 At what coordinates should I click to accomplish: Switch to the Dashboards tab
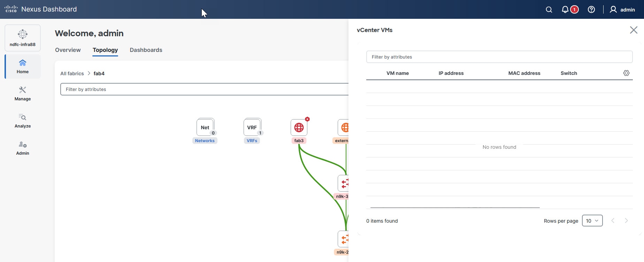click(146, 50)
